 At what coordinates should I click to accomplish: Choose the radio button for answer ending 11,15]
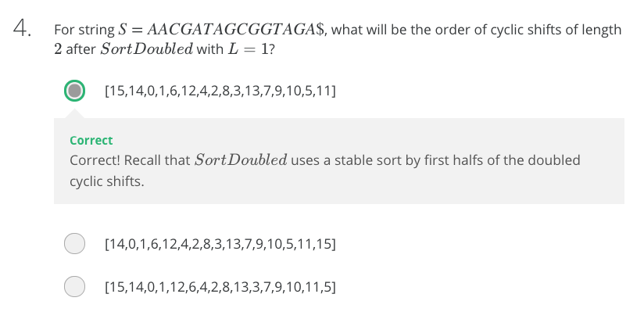(x=74, y=243)
